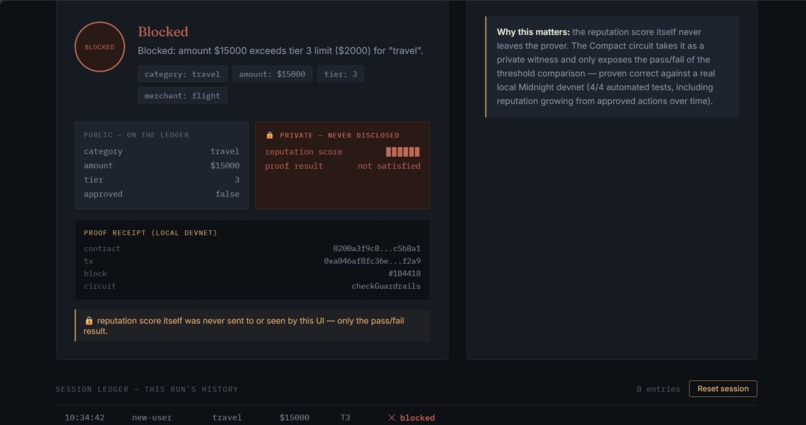Click the '$15000' value in the public amount row
Screen dimensions: 806x425
click(x=225, y=165)
